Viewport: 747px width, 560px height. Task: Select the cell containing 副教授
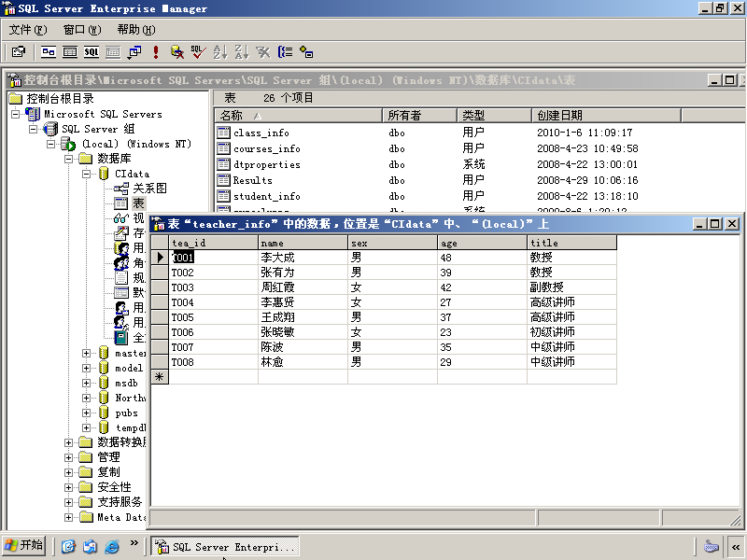[x=571, y=287]
